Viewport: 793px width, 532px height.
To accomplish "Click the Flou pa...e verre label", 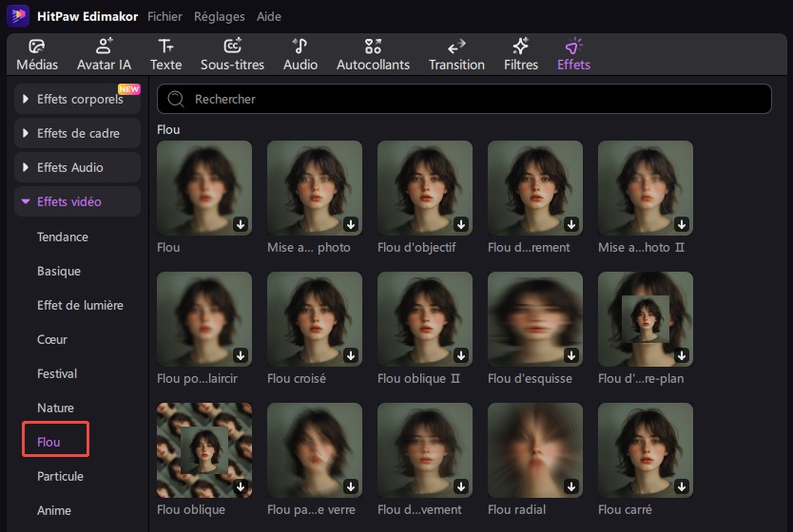I will [x=311, y=510].
